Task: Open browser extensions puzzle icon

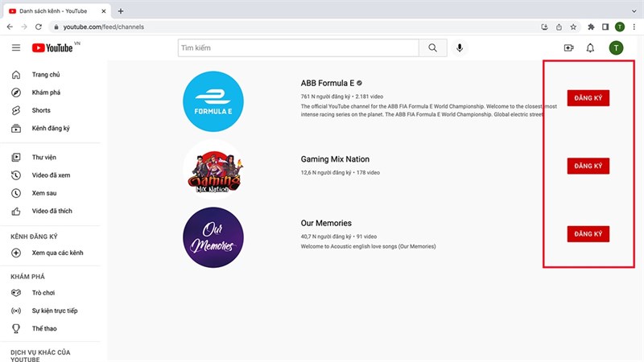Action: tap(591, 27)
